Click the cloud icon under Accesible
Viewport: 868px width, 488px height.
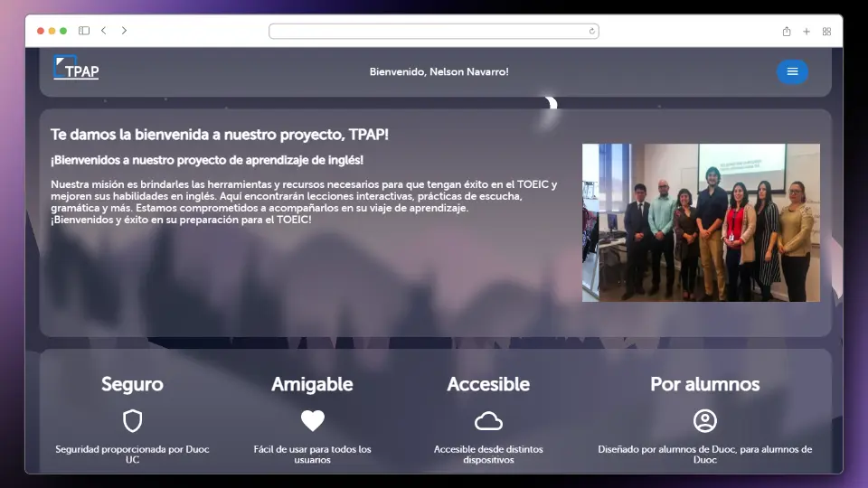point(488,421)
